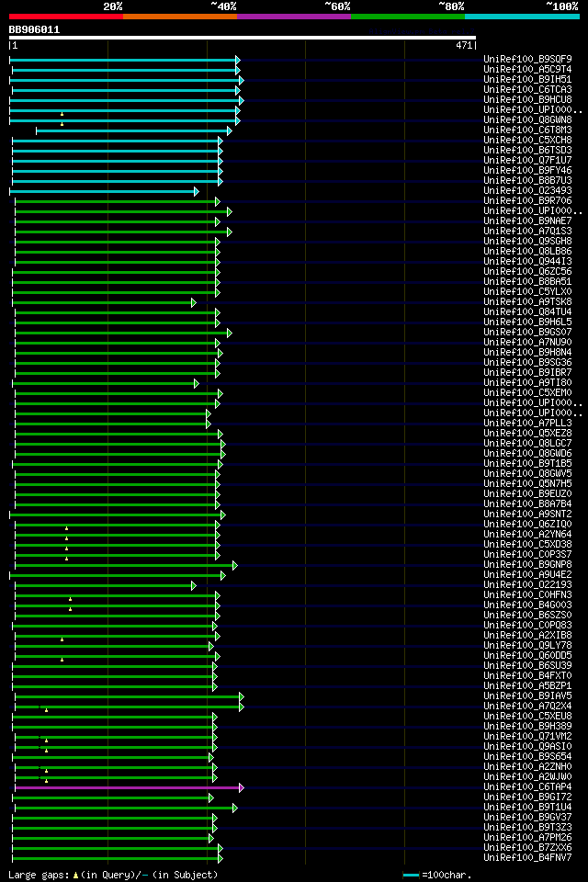588x882 pixels.
Task: Click the green alignment bar for UniRef100_B9GNP8
Action: click(126, 565)
